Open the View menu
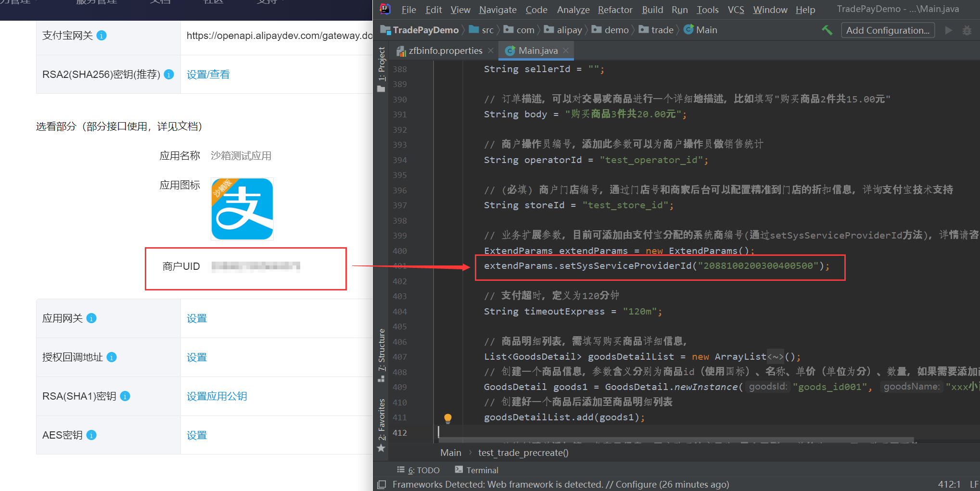Viewport: 980px width, 491px height. point(460,10)
